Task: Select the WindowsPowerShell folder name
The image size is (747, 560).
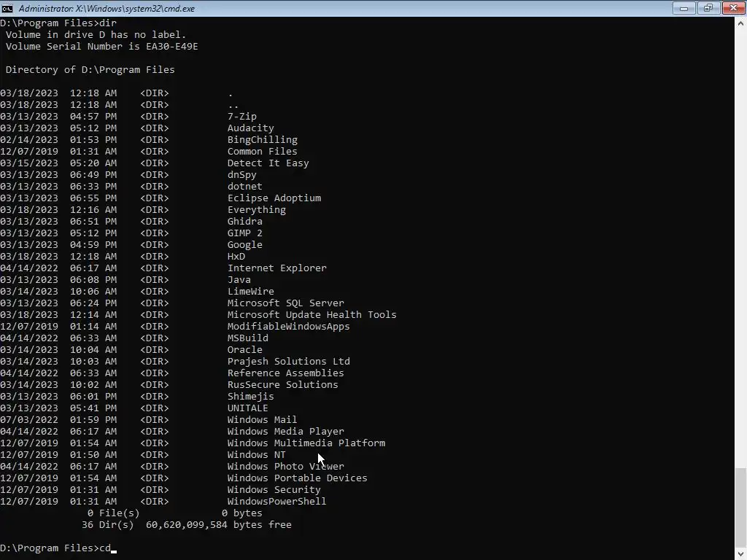Action: tap(277, 502)
